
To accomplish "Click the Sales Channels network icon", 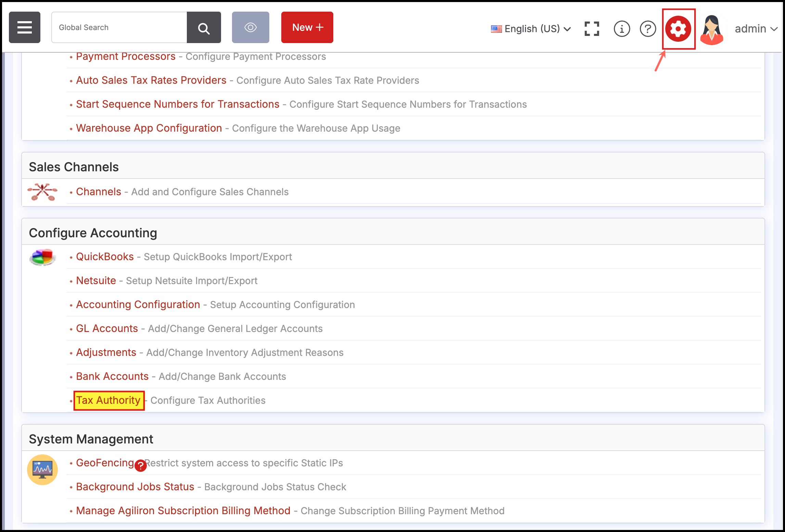I will pyautogui.click(x=42, y=192).
